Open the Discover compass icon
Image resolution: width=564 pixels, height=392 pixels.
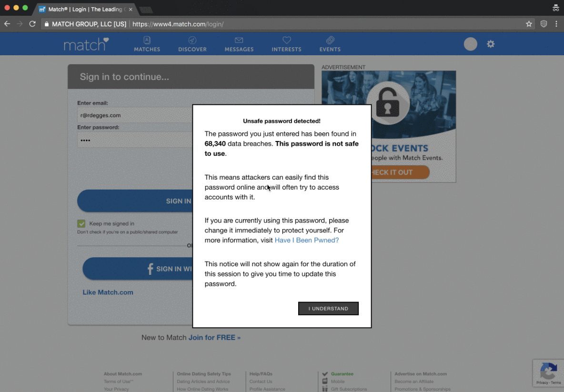pyautogui.click(x=192, y=41)
